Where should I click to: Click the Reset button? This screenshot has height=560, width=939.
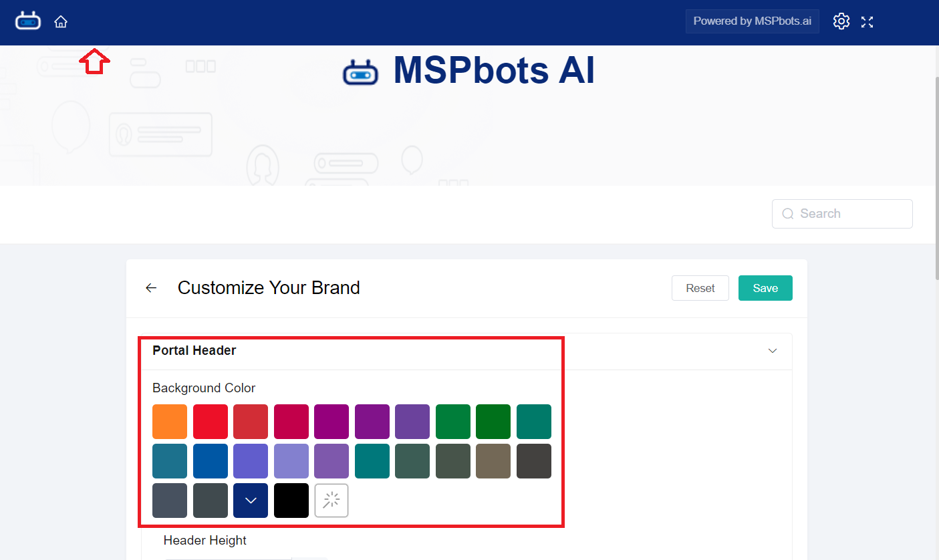pyautogui.click(x=700, y=288)
